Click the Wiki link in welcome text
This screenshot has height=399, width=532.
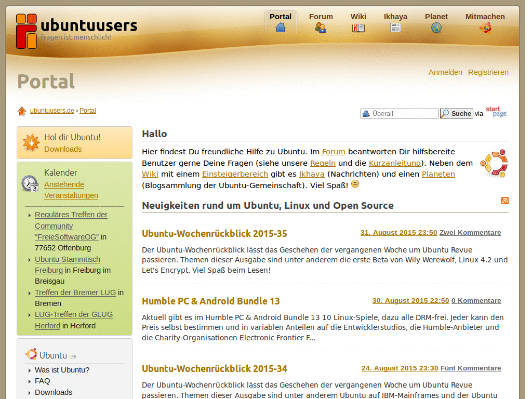150,174
